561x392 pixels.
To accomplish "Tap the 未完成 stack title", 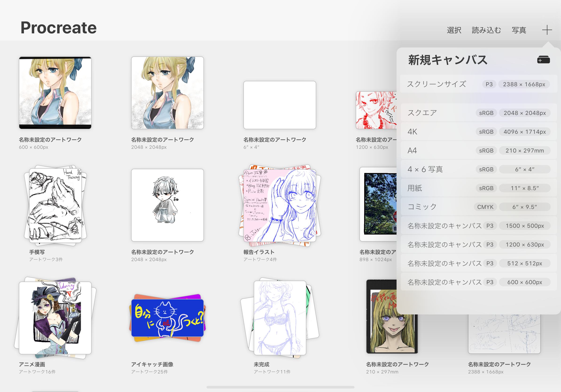I will click(261, 364).
